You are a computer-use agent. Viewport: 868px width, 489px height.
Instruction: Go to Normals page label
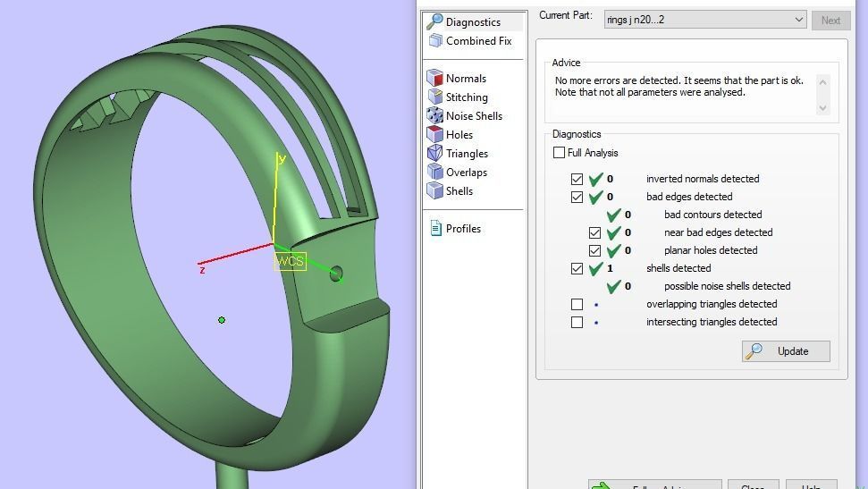466,78
